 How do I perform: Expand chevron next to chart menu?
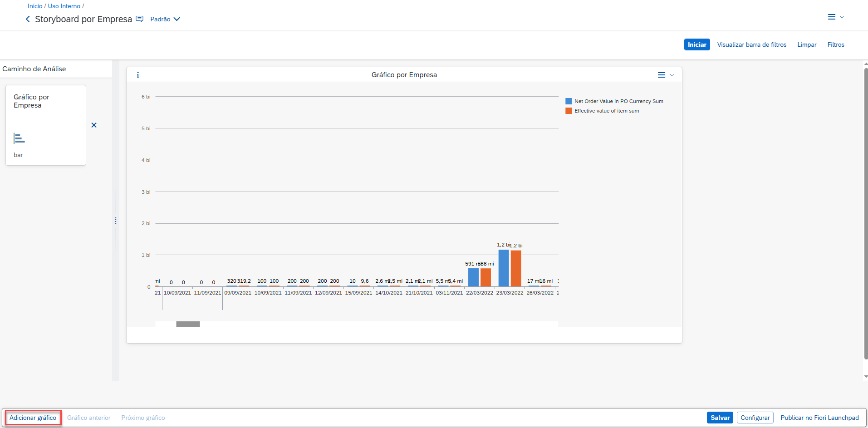pyautogui.click(x=672, y=75)
